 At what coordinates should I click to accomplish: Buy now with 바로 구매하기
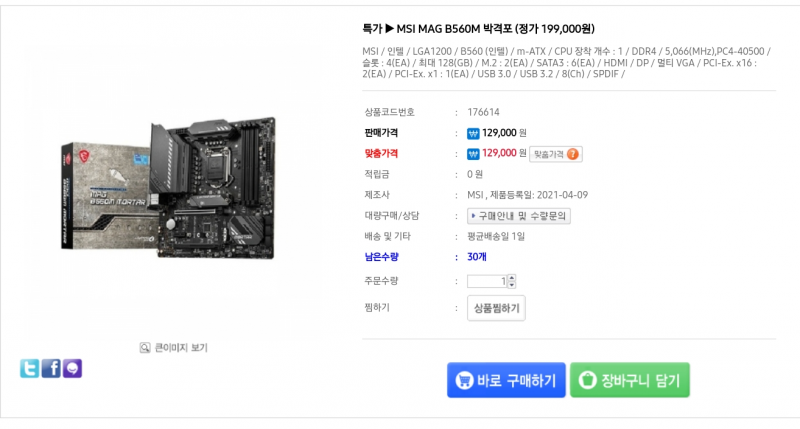(x=506, y=380)
